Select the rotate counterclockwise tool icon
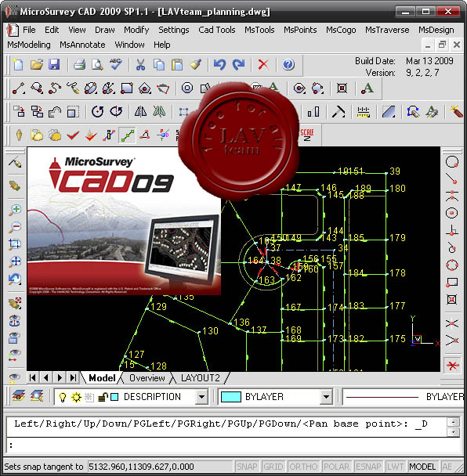Image resolution: width=467 pixels, height=476 pixels. pyautogui.click(x=97, y=112)
